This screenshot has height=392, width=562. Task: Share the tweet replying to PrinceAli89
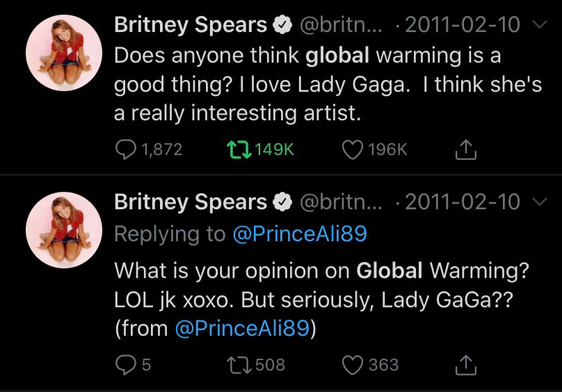(x=465, y=364)
